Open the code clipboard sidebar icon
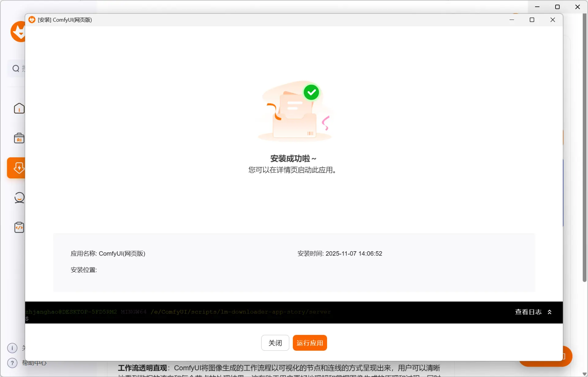Viewport: 588px width, 377px height. 19,227
